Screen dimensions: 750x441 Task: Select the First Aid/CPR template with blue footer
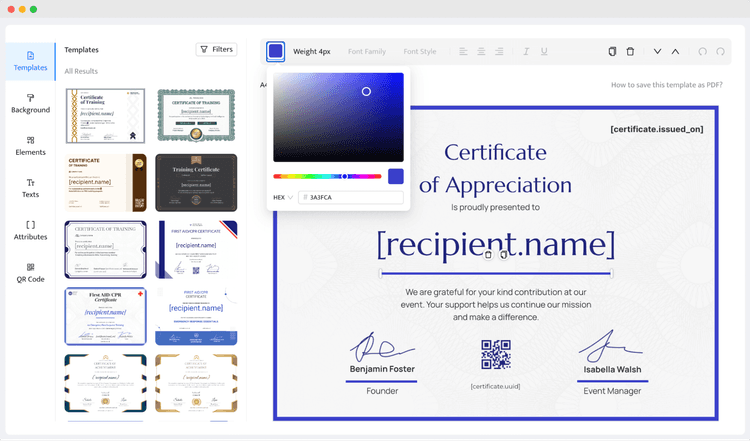[x=196, y=316]
